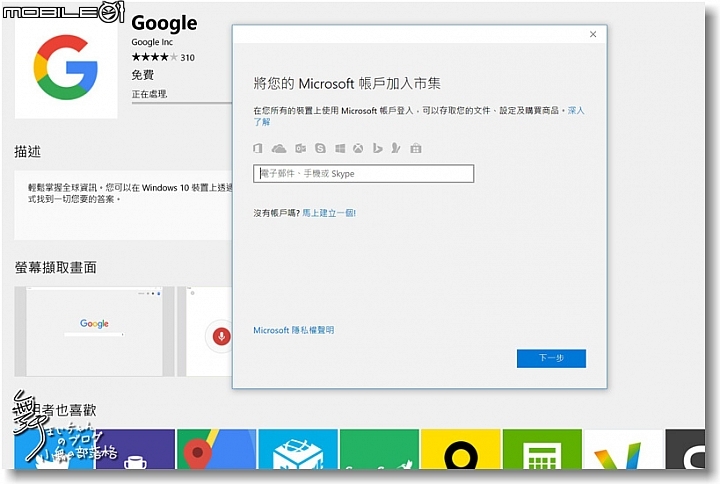Click the Google Inc publisher name
The height and width of the screenshot is (484, 720).
click(152, 42)
